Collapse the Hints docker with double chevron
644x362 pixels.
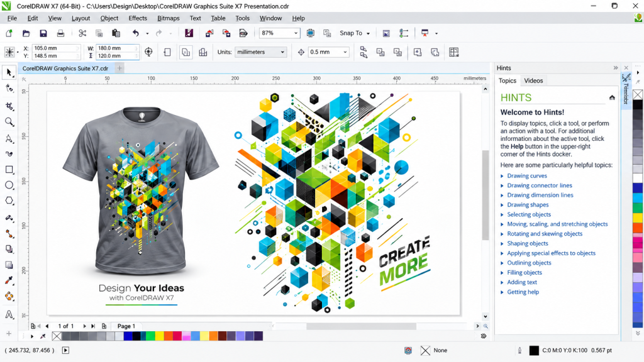[x=615, y=68]
